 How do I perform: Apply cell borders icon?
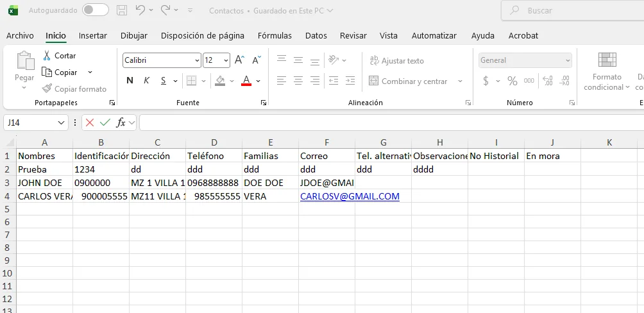(191, 81)
